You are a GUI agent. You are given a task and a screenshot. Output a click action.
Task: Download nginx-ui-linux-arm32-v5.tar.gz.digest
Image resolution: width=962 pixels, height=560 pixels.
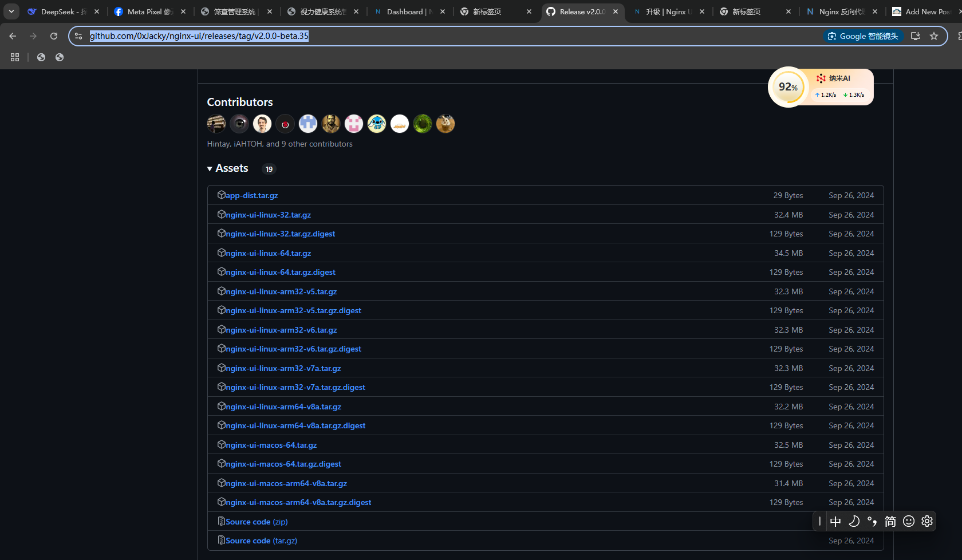tap(293, 310)
